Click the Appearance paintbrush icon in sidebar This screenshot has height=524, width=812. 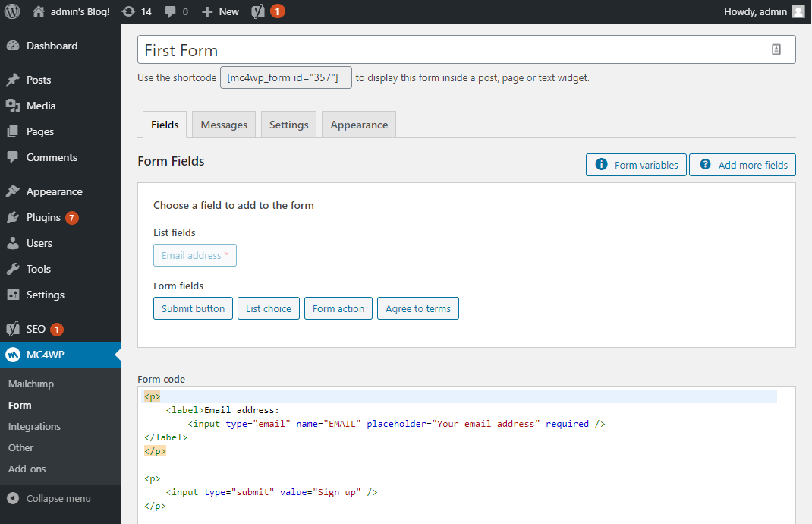click(x=13, y=192)
